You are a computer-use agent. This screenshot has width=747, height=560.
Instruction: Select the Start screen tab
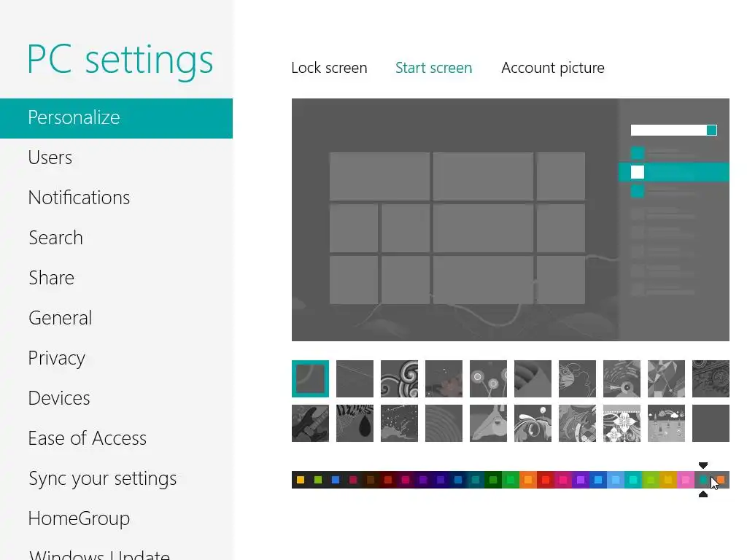433,68
